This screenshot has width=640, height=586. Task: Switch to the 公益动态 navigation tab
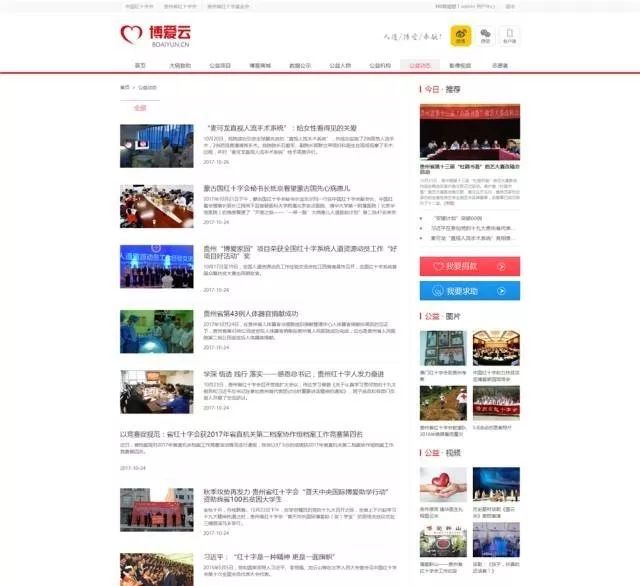[420, 65]
